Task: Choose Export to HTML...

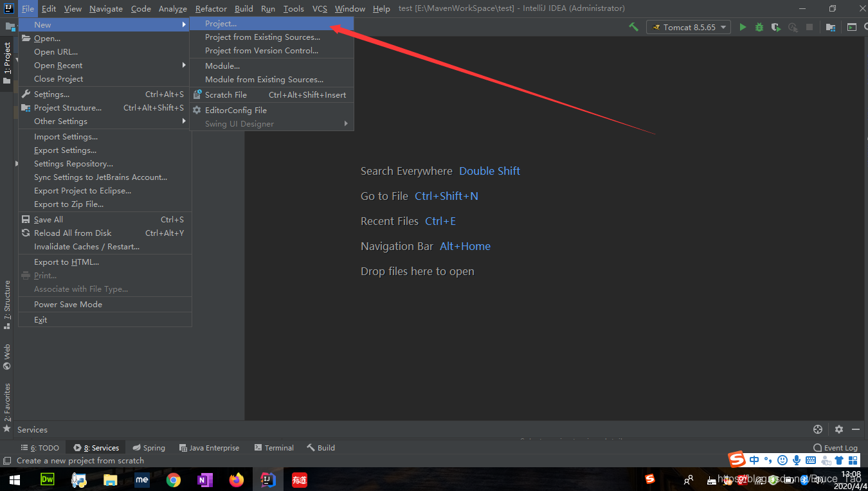Action: (x=104, y=262)
